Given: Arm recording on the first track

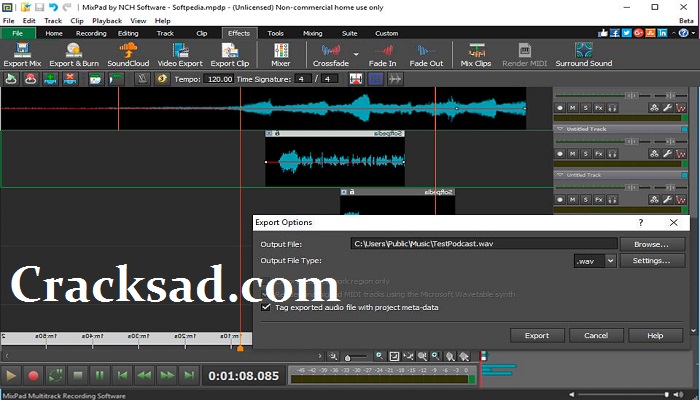Looking at the screenshot, I should click(x=559, y=108).
